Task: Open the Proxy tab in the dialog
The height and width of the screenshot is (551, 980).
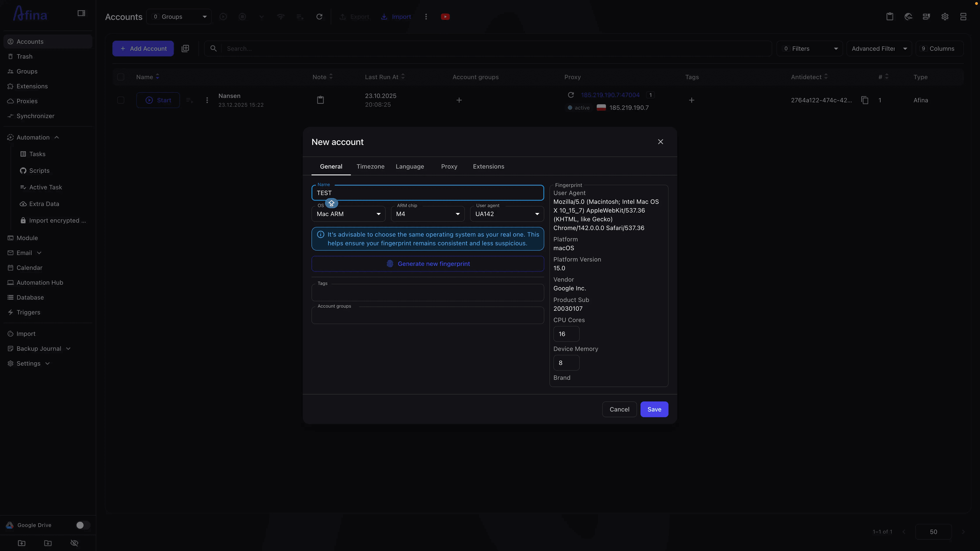Action: coord(449,167)
